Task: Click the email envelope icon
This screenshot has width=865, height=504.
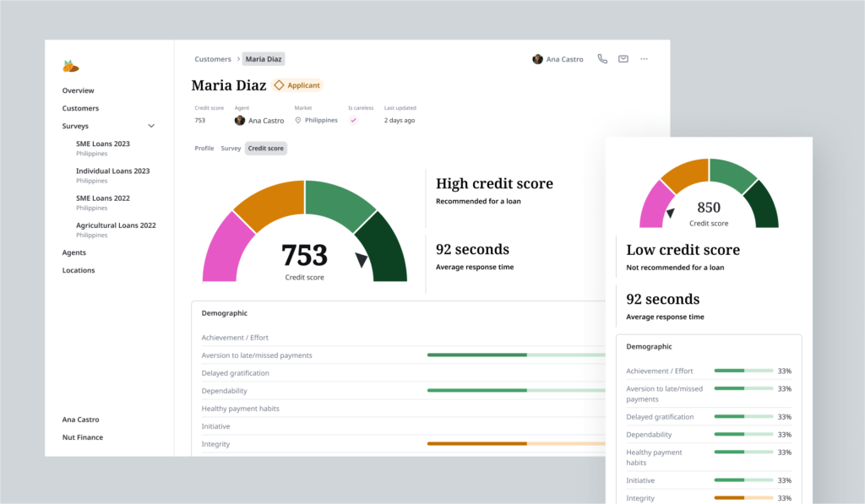Action: tap(623, 59)
